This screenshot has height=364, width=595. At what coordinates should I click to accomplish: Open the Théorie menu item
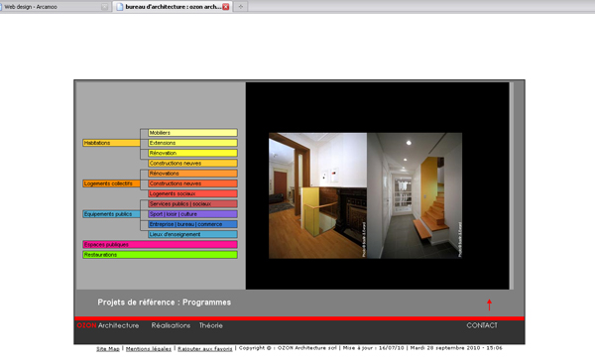[211, 325]
